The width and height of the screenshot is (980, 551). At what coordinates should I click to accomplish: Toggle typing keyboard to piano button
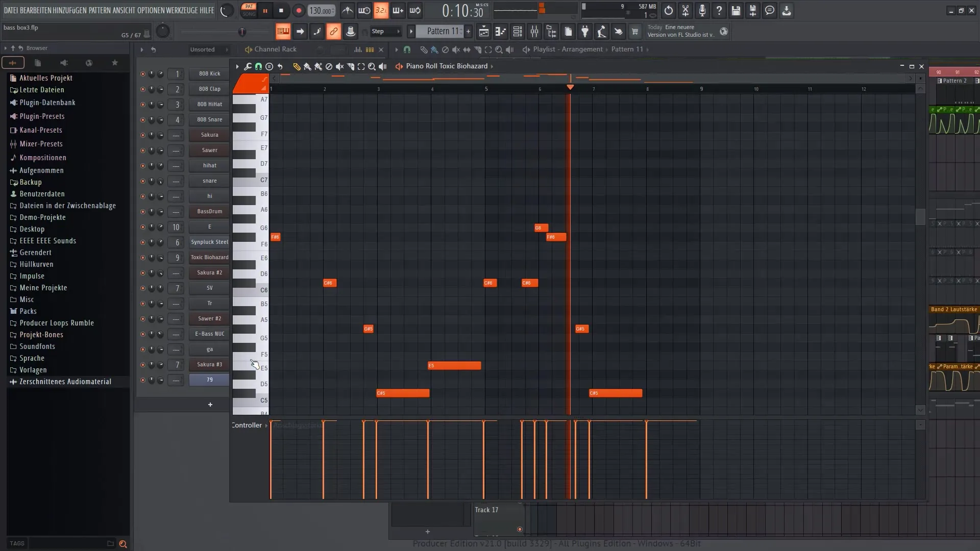pos(282,32)
